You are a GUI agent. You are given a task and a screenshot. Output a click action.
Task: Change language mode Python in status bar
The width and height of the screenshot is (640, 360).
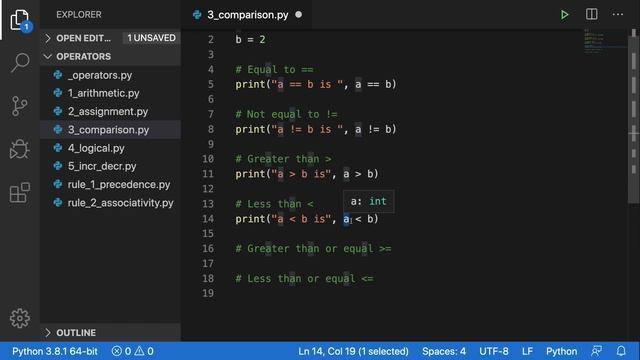point(561,351)
